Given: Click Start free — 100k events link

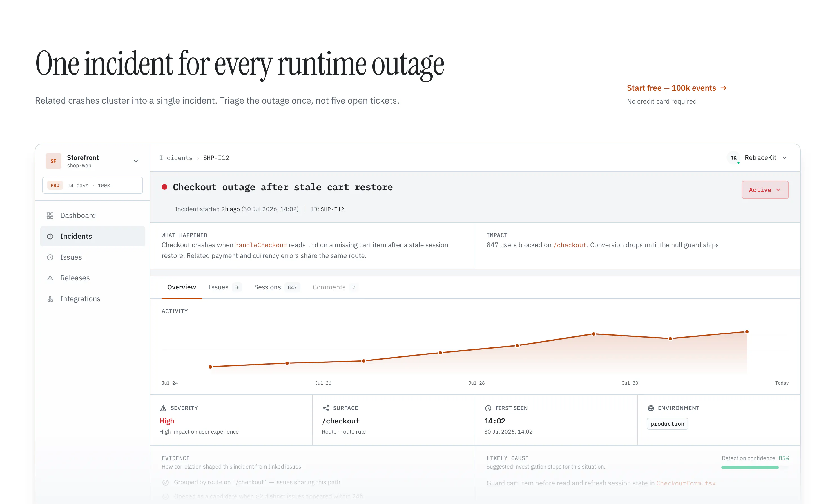Looking at the screenshot, I should pyautogui.click(x=677, y=88).
